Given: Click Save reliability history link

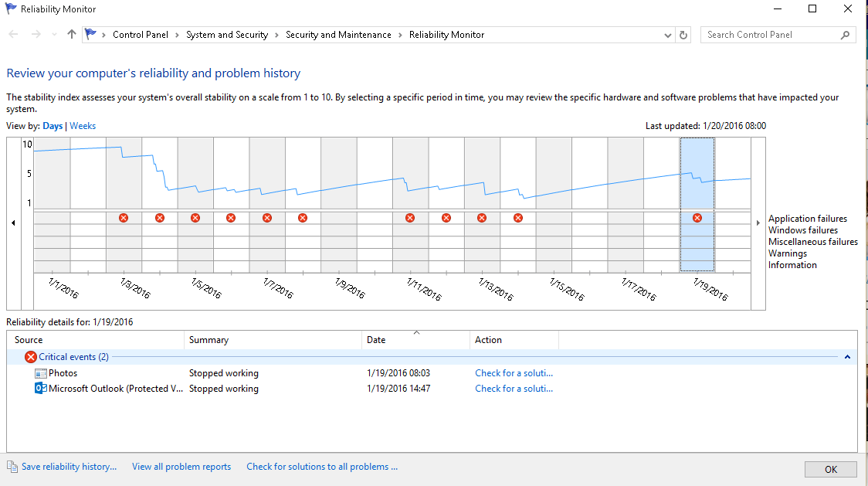Looking at the screenshot, I should pos(70,467).
